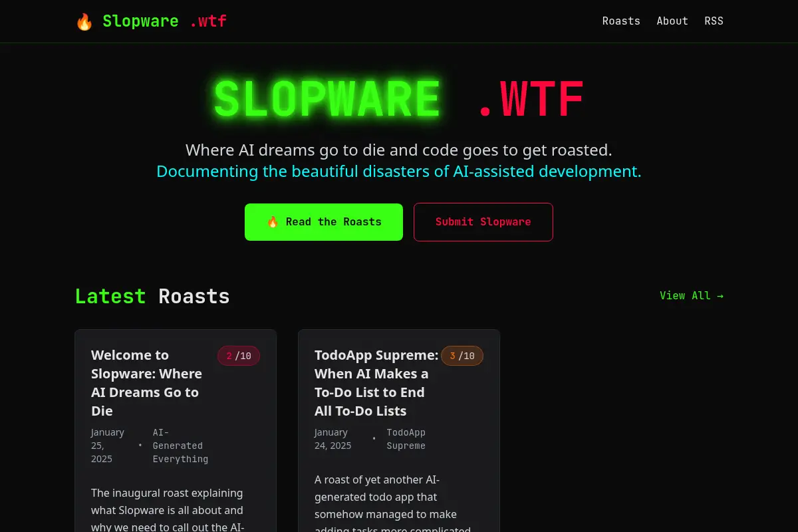Open the RSS feed link
The width and height of the screenshot is (798, 532).
[x=714, y=21]
